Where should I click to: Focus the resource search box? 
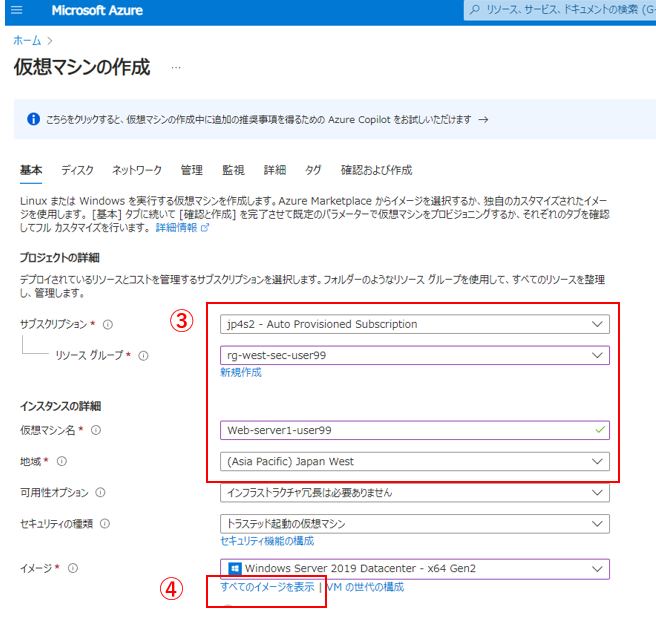coord(560,10)
